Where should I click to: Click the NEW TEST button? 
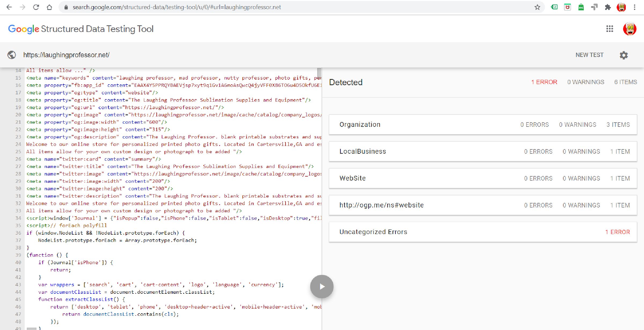[590, 55]
